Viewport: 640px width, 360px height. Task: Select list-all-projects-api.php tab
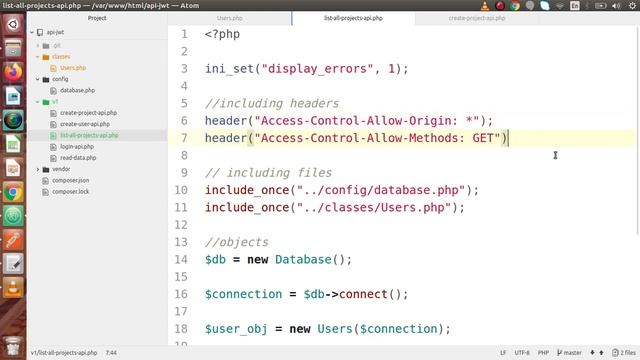[353, 18]
